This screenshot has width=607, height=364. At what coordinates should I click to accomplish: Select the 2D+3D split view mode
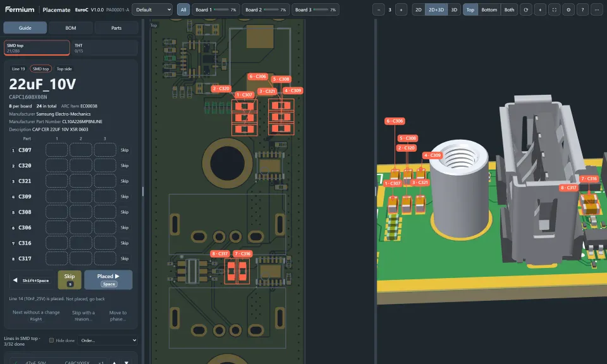tap(436, 9)
